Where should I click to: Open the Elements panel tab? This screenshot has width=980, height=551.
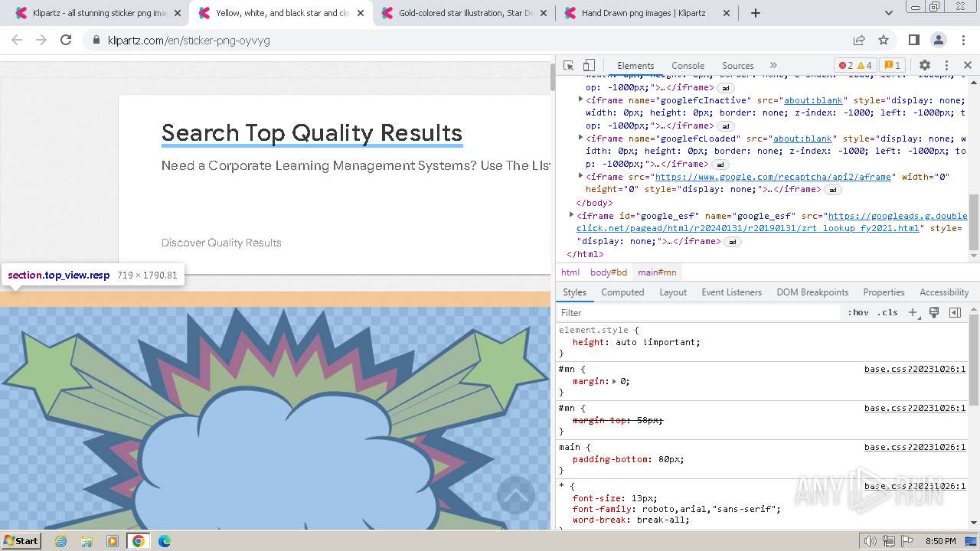coord(635,66)
